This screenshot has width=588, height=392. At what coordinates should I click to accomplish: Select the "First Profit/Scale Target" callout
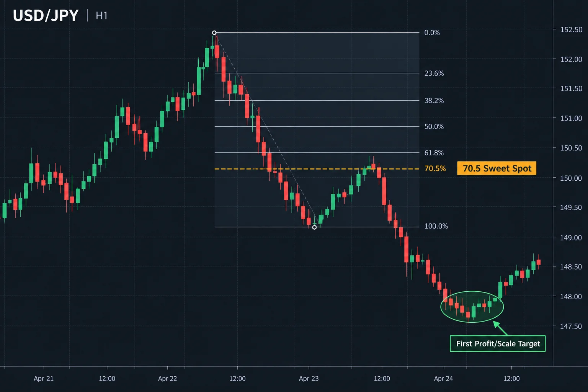[x=498, y=343]
